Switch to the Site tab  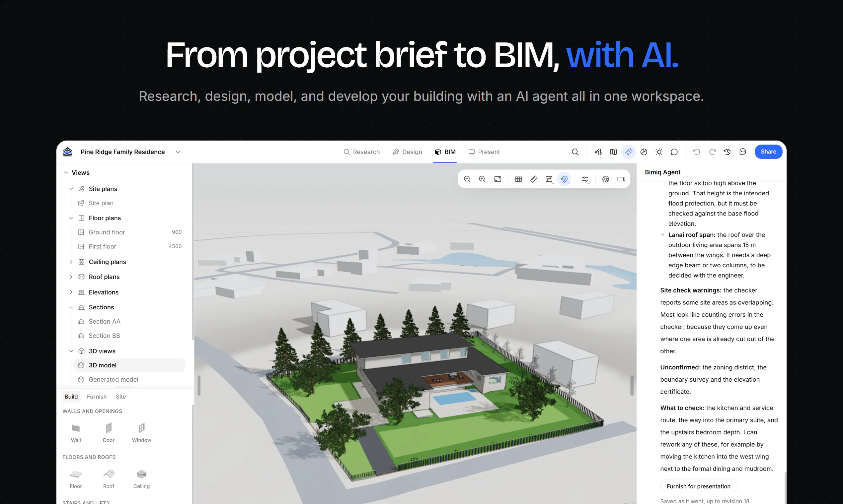tap(121, 396)
